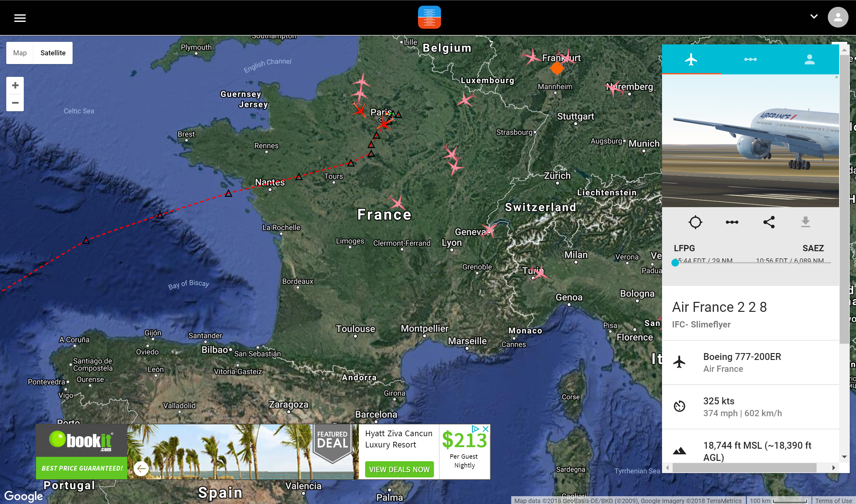Show flight route waypoints icon below photo
The height and width of the screenshot is (504, 856).
tap(731, 222)
